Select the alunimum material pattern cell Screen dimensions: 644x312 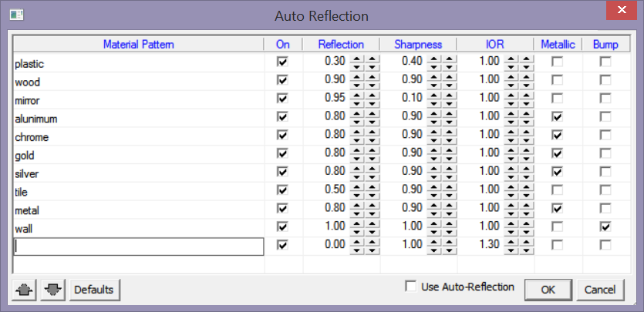point(139,117)
